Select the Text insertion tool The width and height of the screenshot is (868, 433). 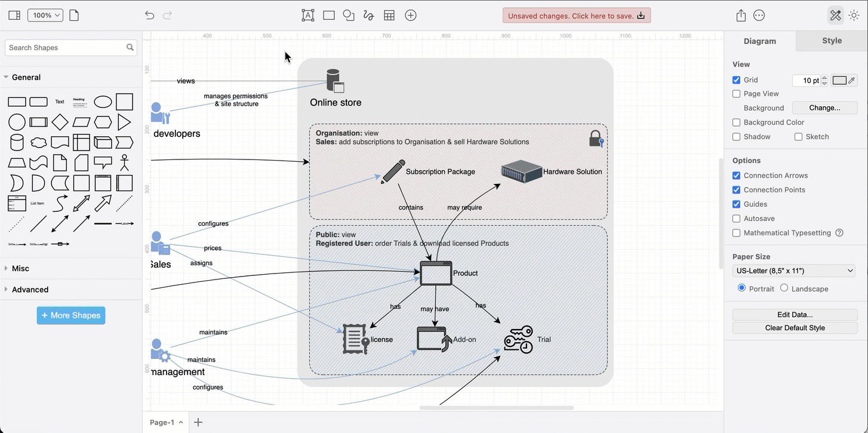click(308, 15)
